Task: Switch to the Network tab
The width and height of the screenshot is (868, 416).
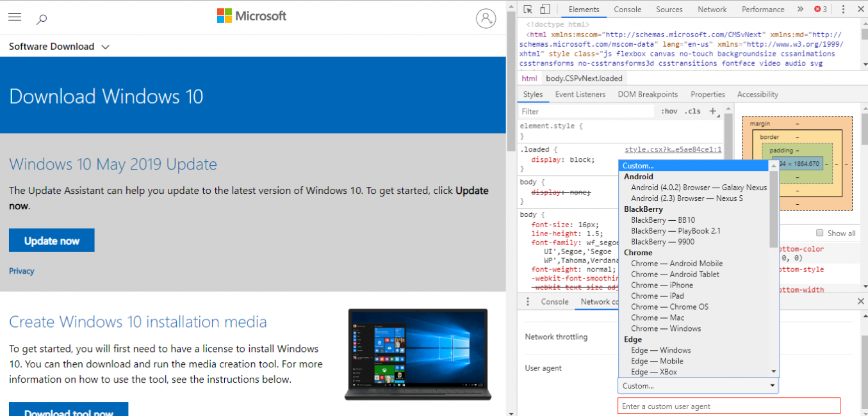Action: click(x=712, y=10)
